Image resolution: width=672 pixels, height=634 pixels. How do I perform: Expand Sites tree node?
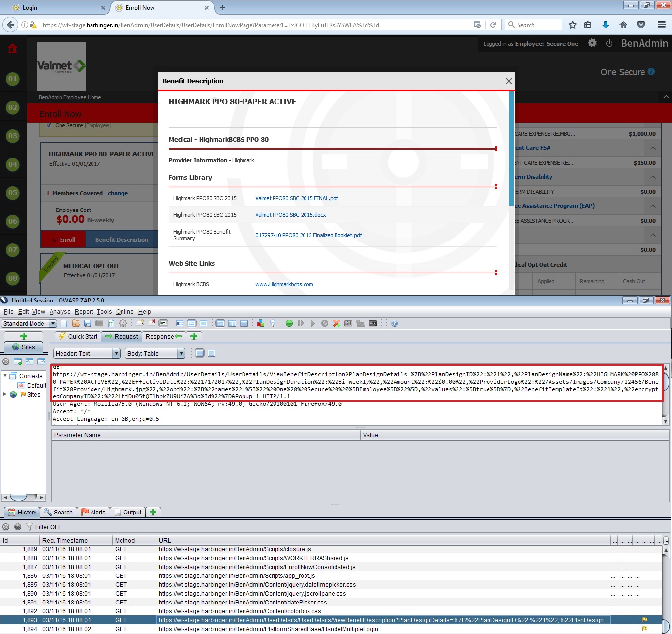tap(5, 394)
